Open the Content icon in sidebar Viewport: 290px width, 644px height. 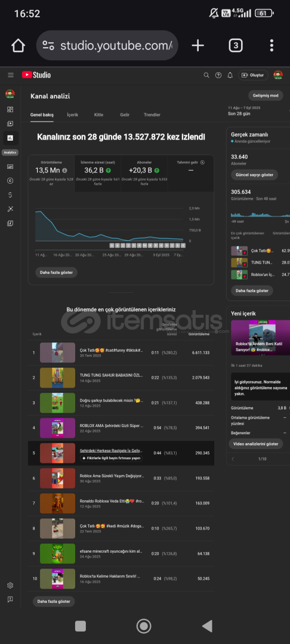pos(10,123)
